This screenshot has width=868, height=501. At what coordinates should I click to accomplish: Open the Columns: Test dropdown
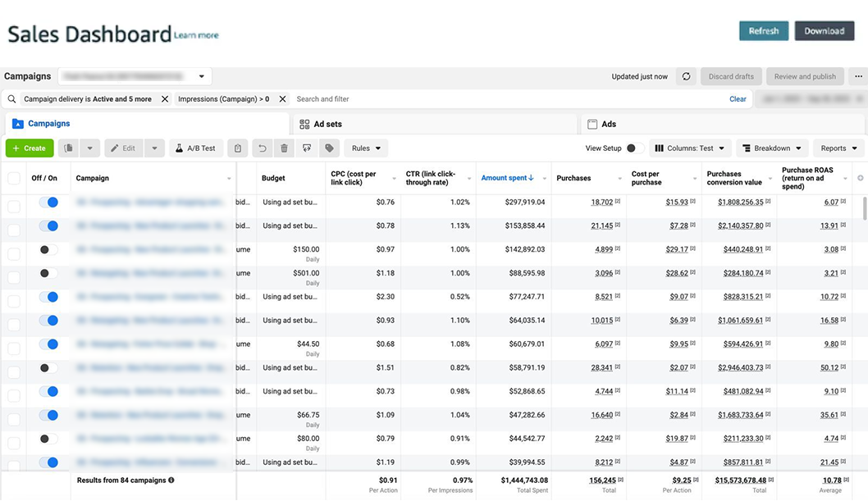pyautogui.click(x=690, y=148)
